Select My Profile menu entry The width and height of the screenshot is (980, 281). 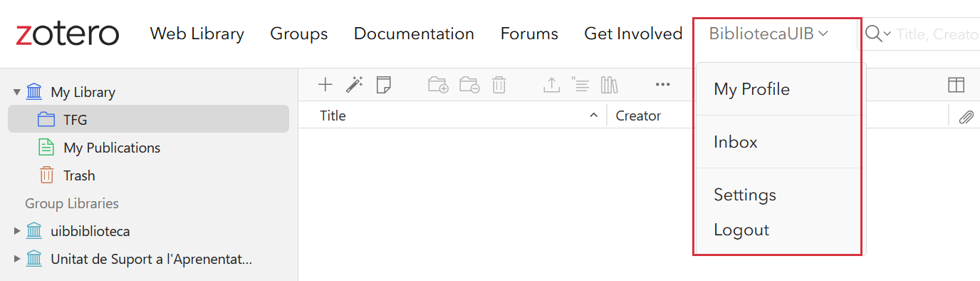pos(781,89)
